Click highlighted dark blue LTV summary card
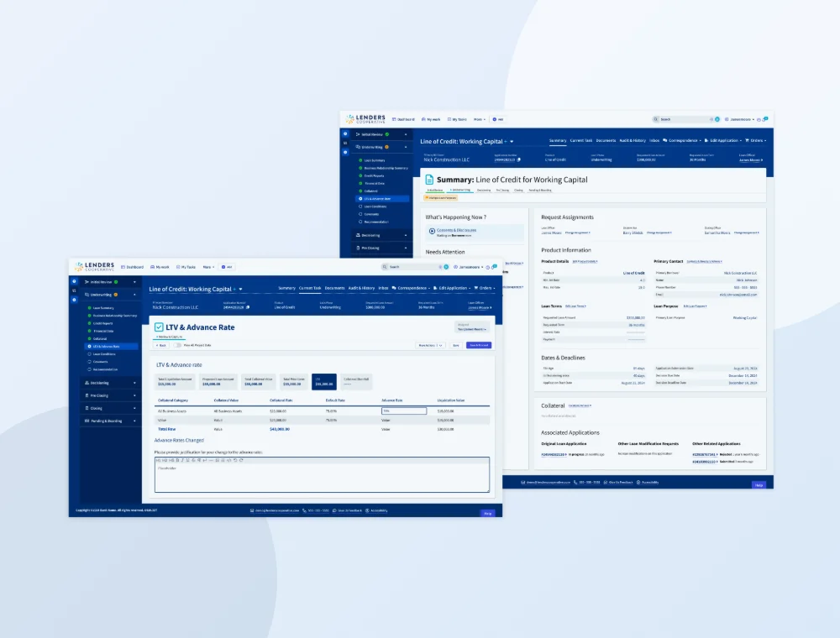This screenshot has width=840, height=638. (324, 382)
